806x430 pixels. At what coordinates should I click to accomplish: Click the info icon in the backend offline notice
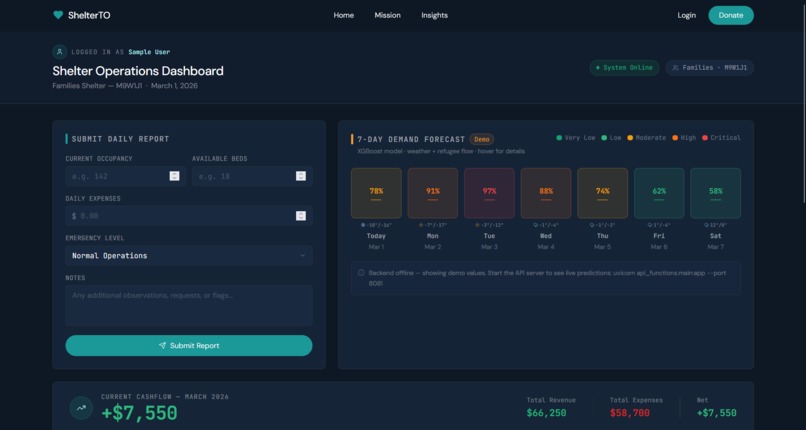(361, 273)
